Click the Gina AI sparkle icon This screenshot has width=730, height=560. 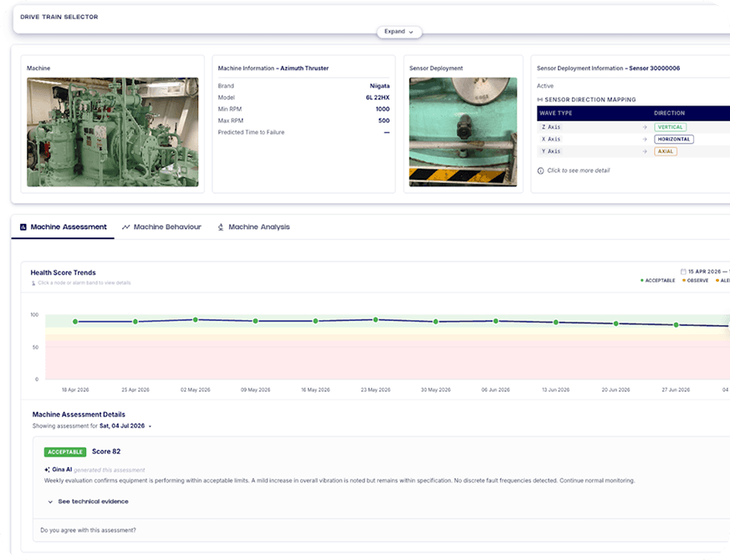coord(47,470)
